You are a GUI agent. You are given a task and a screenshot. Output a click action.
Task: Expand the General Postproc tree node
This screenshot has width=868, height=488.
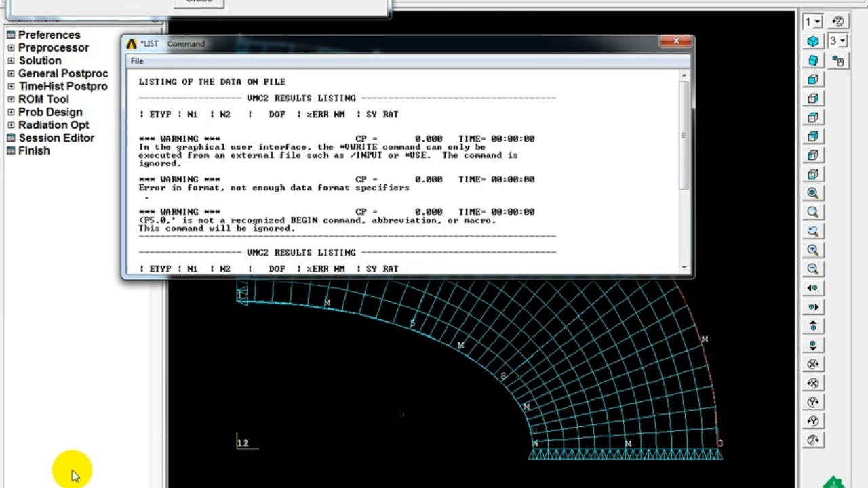pyautogui.click(x=11, y=73)
